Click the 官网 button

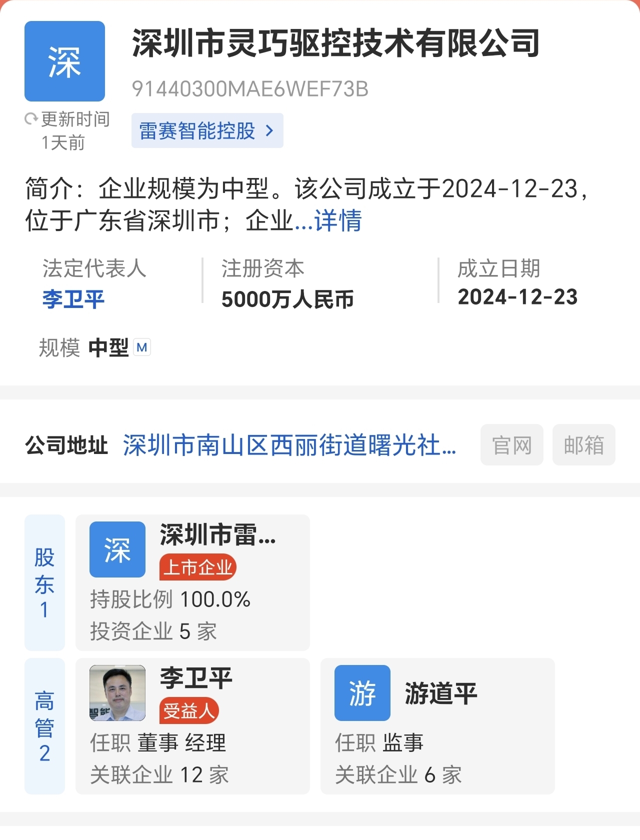click(x=511, y=445)
